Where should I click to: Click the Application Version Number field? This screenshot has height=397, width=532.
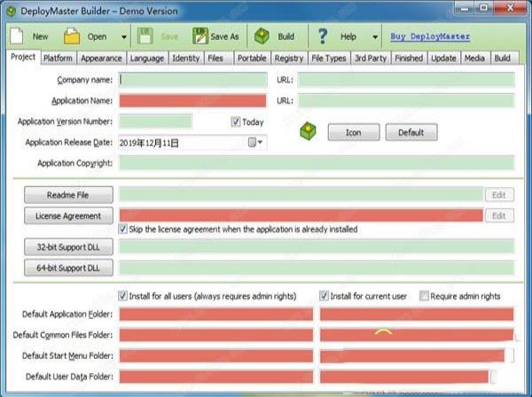156,121
